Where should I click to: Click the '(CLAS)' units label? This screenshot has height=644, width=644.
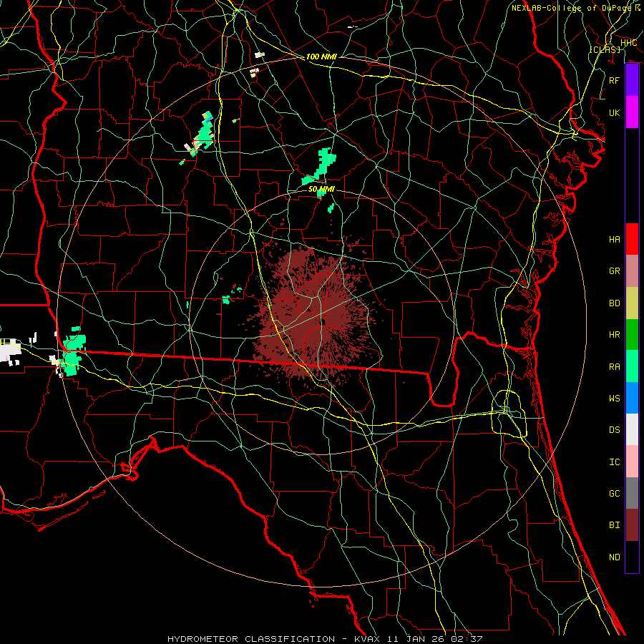coord(605,49)
